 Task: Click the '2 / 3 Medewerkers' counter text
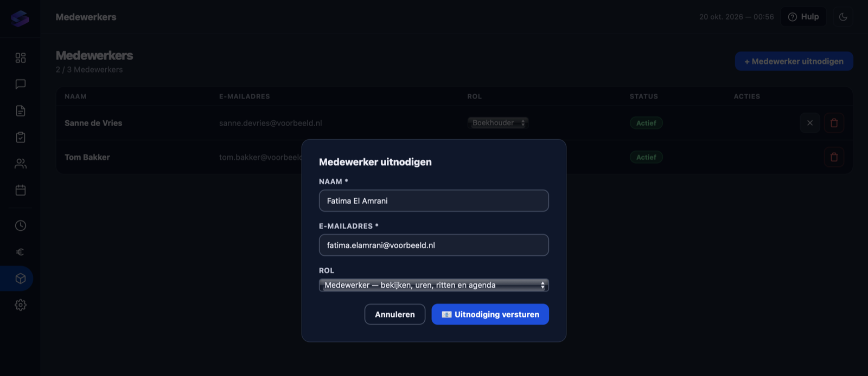90,69
